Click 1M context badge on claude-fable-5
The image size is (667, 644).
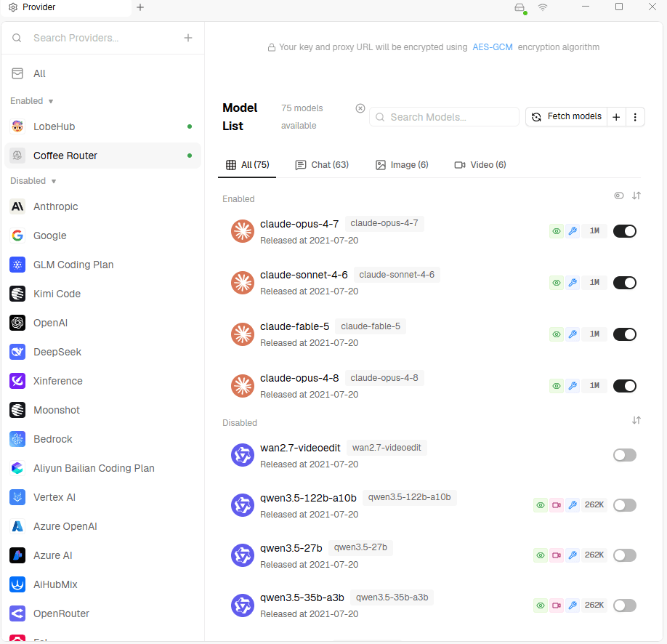click(594, 334)
